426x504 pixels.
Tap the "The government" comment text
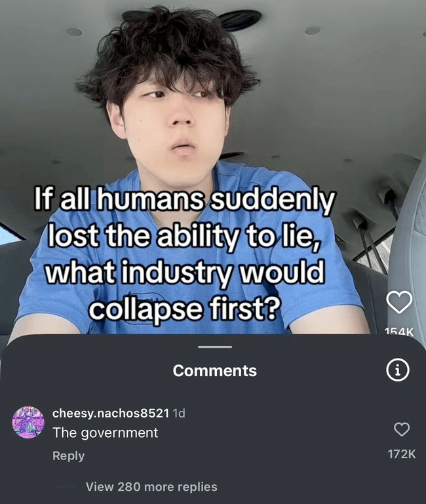(106, 433)
